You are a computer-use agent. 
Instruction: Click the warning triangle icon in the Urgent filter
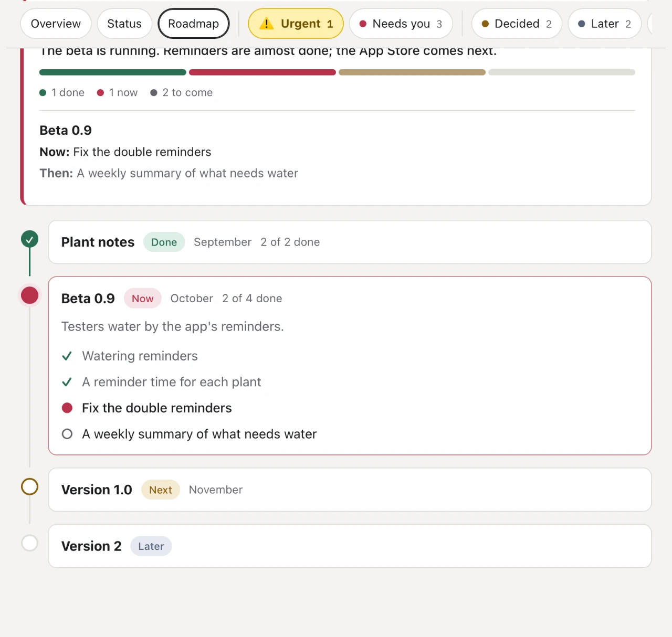pyautogui.click(x=267, y=24)
